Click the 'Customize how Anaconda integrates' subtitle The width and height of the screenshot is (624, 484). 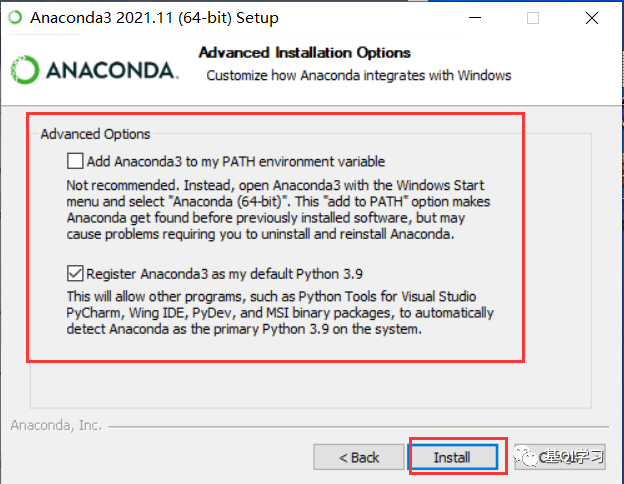point(359,75)
